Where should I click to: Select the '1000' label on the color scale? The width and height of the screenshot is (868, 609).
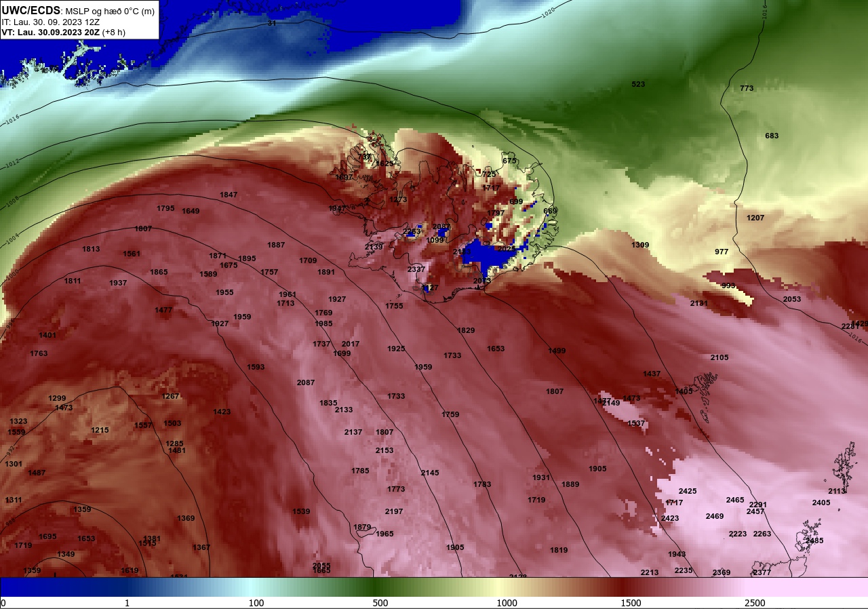(507, 603)
